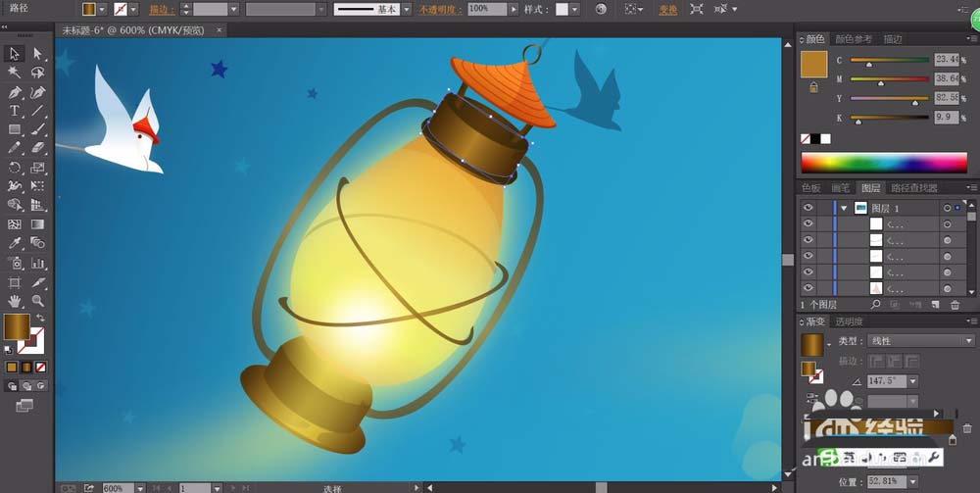The height and width of the screenshot is (493, 980).
Task: Switch paint mode to solid Color in toolbox
Action: pos(12,368)
